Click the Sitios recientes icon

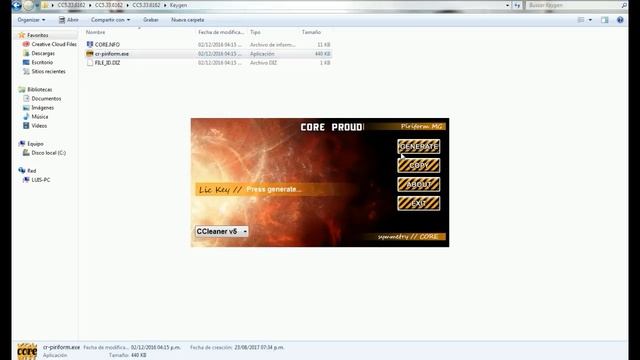[26, 71]
